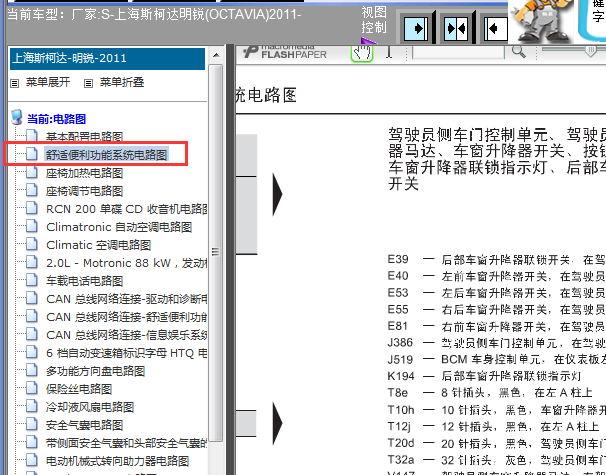This screenshot has width=606, height=475.
Task: Click the 菜单折叠 list icon
Action: click(x=89, y=83)
